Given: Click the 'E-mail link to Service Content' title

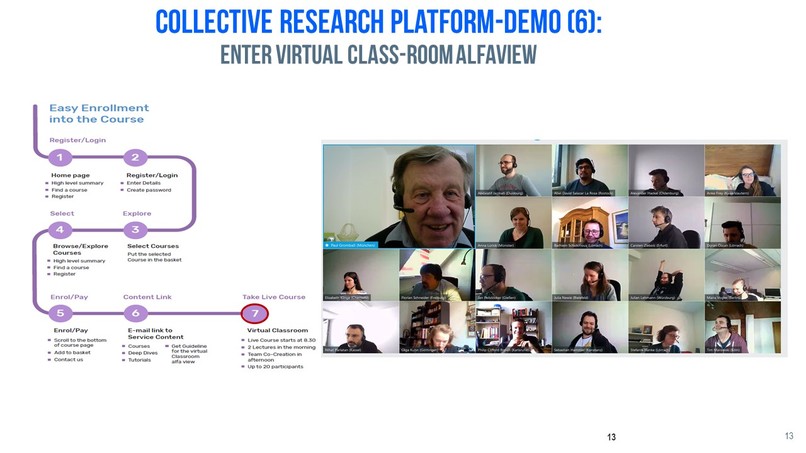Looking at the screenshot, I should click(x=155, y=334).
